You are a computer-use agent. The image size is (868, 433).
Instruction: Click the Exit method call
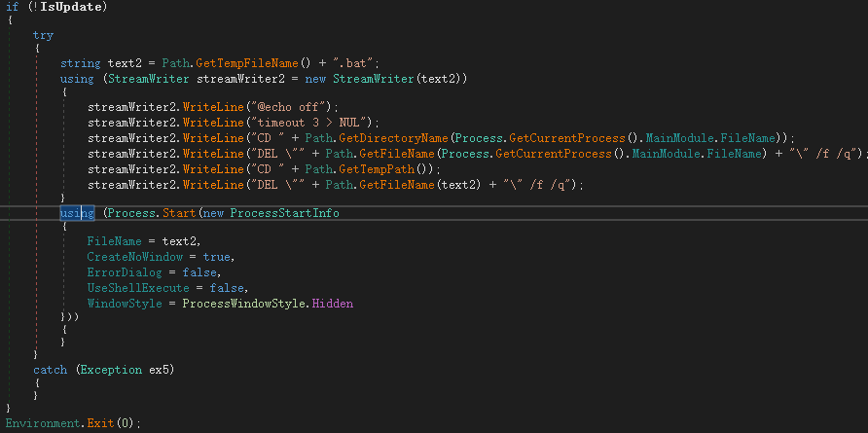point(101,423)
